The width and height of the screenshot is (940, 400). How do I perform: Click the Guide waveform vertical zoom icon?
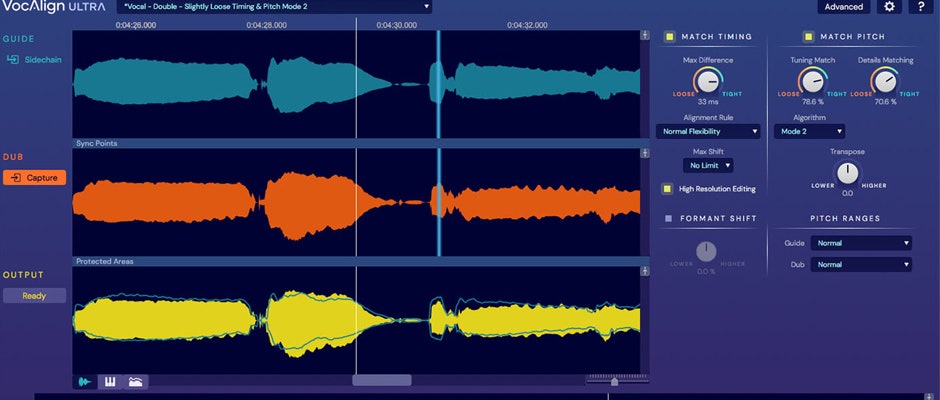pyautogui.click(x=645, y=37)
